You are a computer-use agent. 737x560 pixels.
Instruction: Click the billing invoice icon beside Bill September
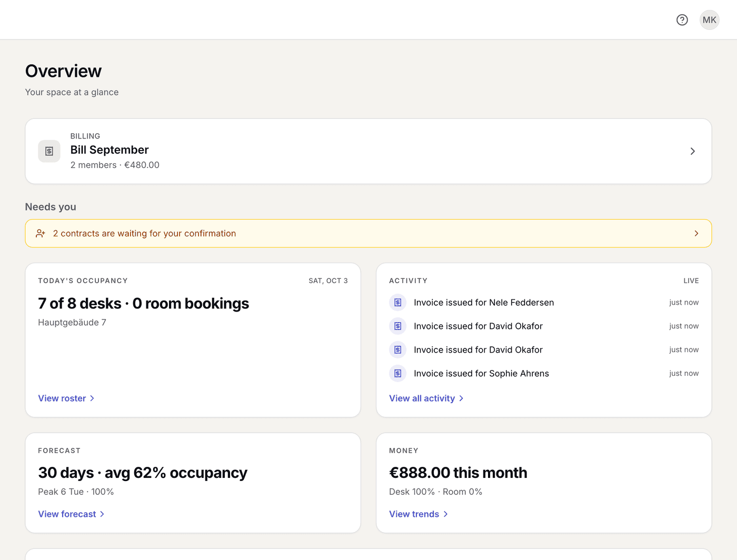click(49, 151)
